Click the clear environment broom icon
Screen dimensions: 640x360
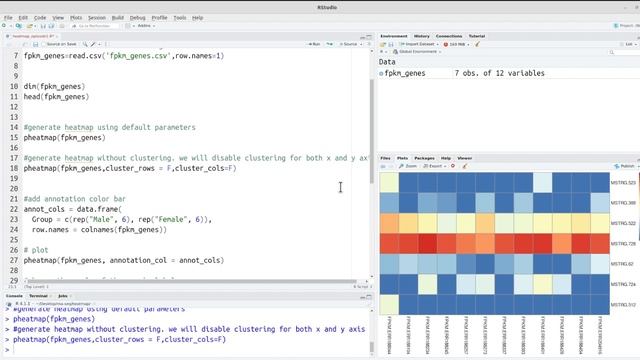(477, 44)
